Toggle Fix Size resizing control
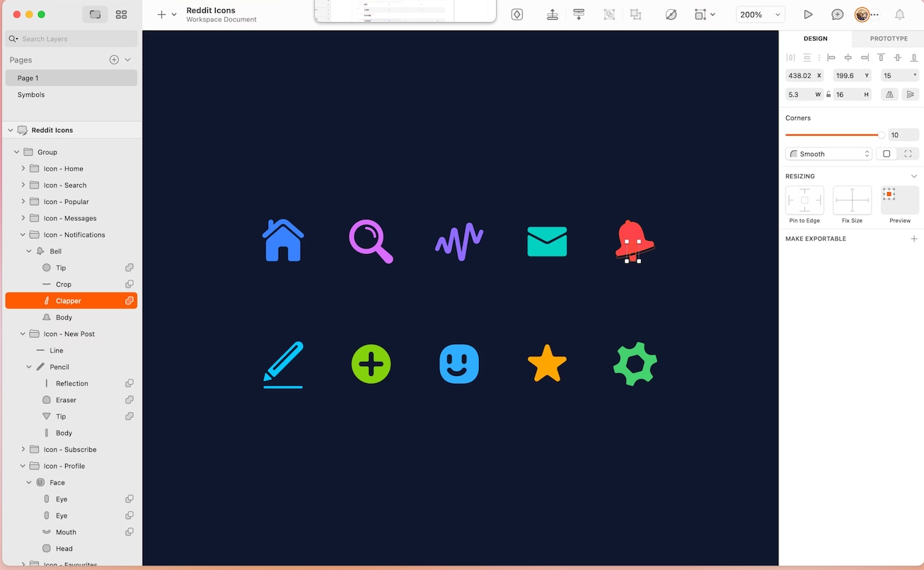 [852, 200]
